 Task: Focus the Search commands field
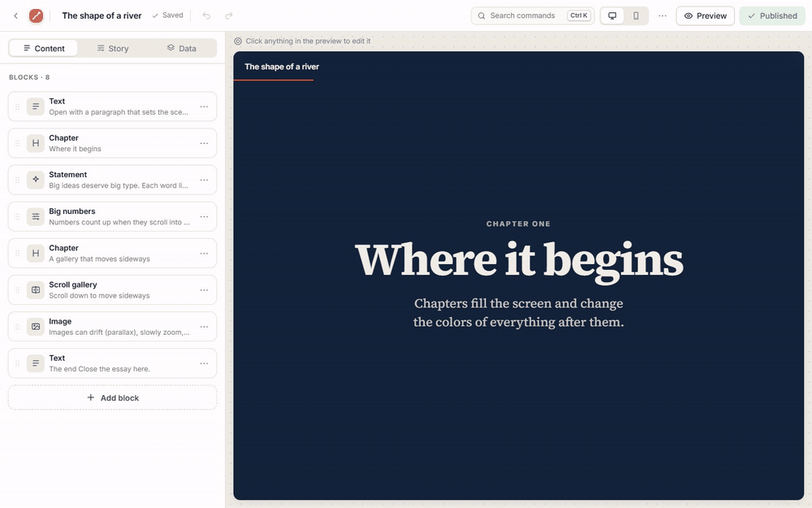point(532,15)
